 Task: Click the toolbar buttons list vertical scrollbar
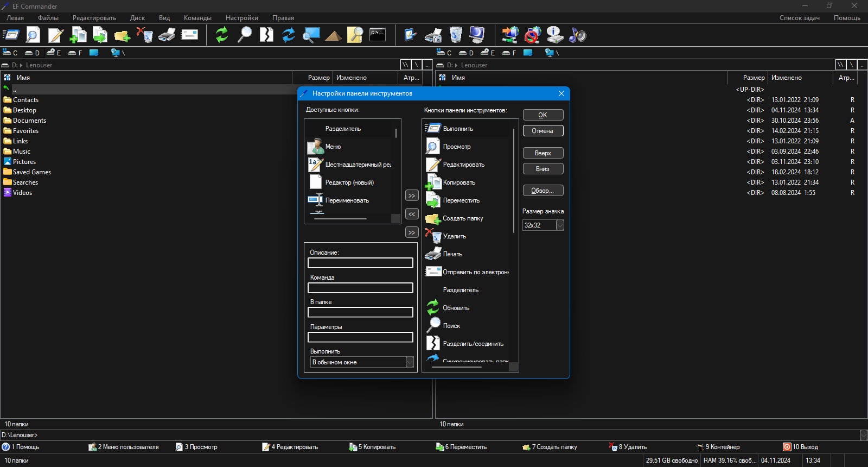click(514, 180)
